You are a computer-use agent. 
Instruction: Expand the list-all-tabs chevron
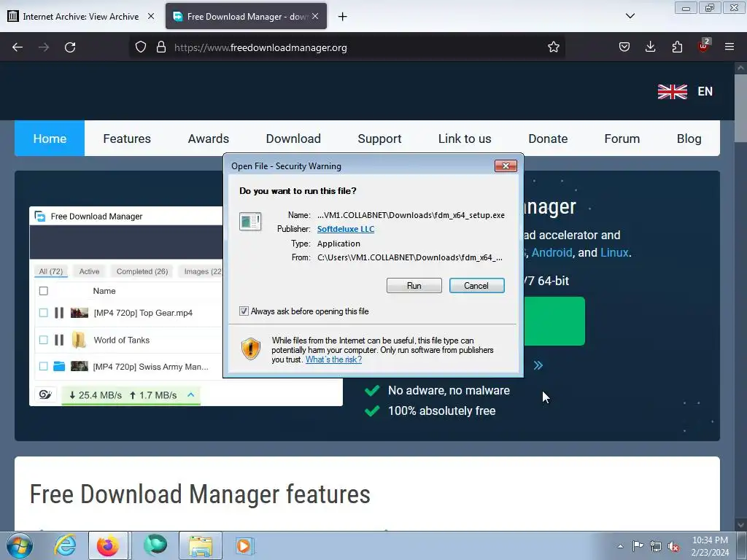(630, 16)
